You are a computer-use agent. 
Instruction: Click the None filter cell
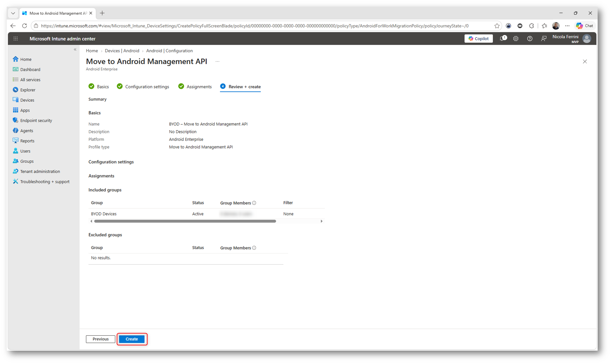288,214
